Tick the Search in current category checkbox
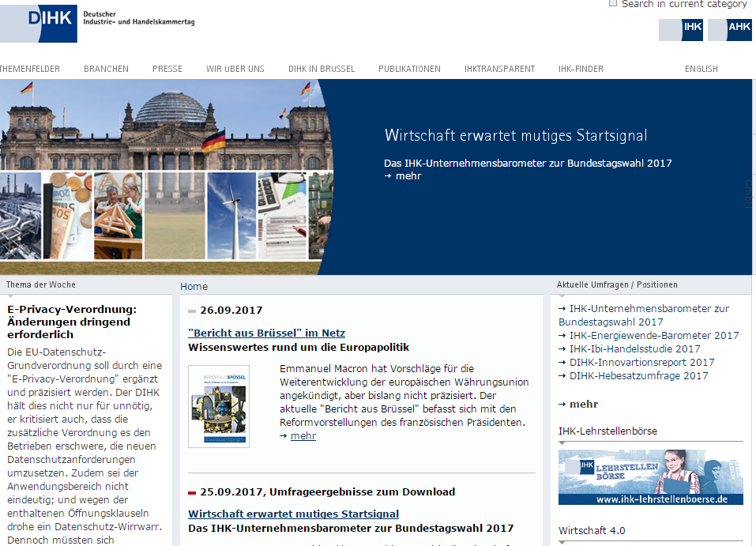756x546 pixels. click(613, 3)
